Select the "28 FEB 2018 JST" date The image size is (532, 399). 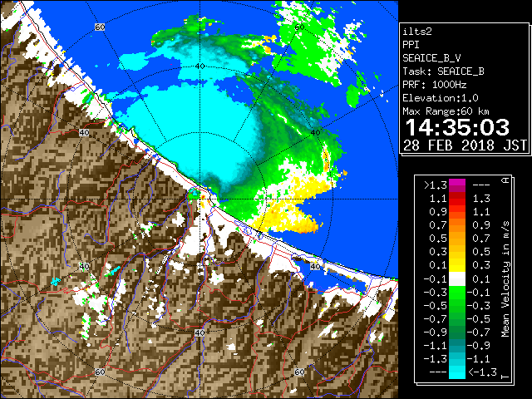(465, 145)
